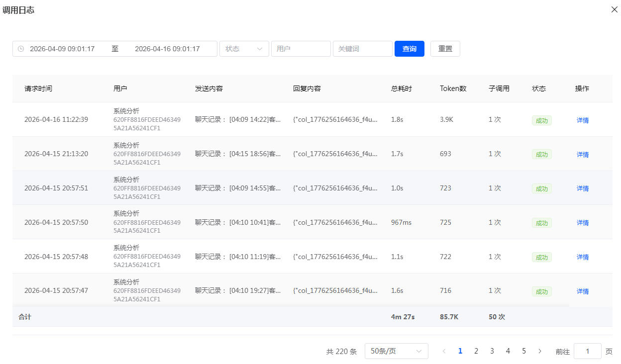Open the 状态 filter dropdown

244,48
